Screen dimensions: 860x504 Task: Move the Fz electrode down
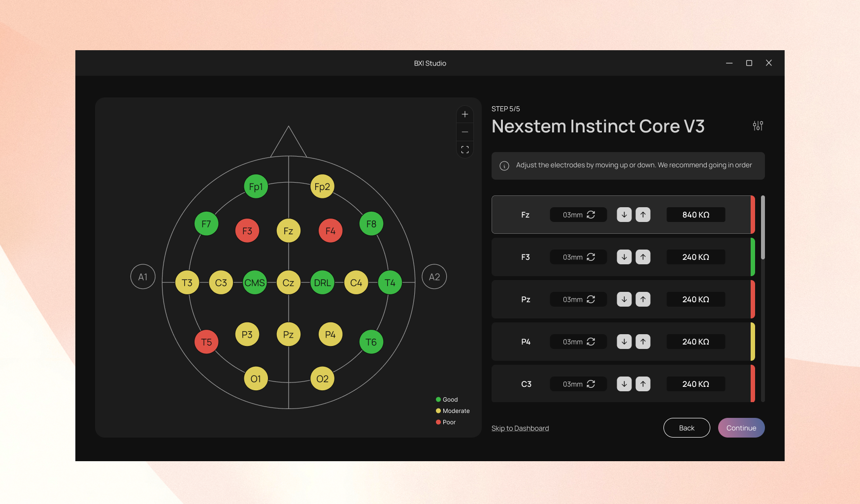pyautogui.click(x=624, y=215)
